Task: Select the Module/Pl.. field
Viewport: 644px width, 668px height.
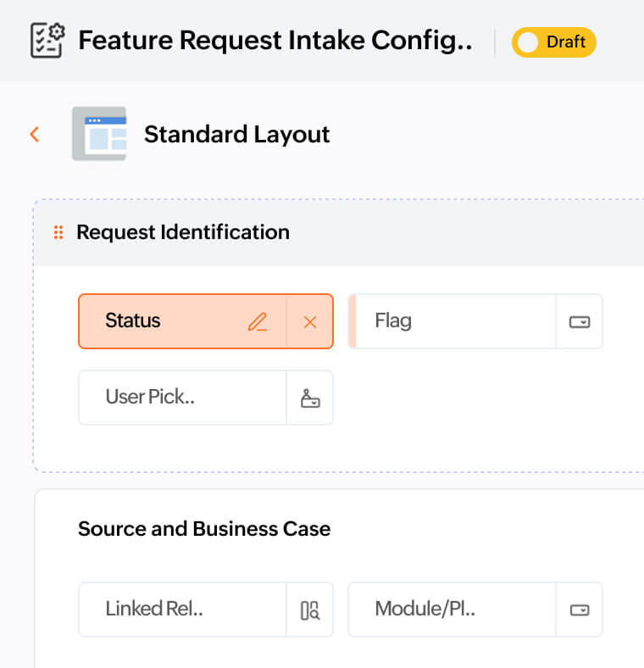Action: tap(475, 610)
